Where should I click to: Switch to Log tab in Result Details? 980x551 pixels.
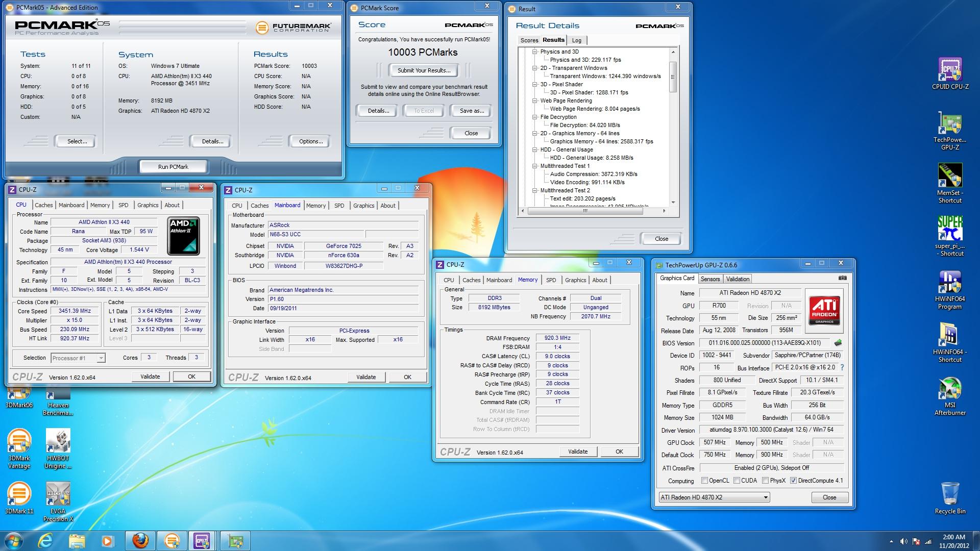[576, 40]
